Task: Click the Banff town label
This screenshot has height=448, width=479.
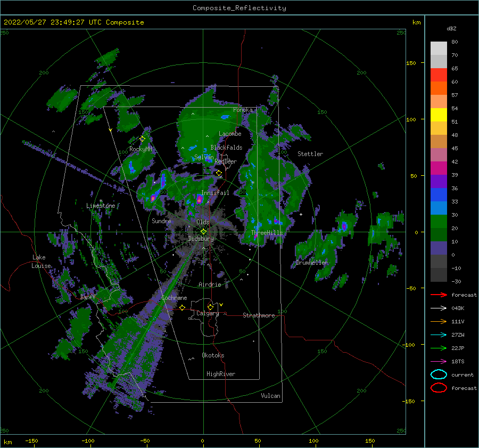Action: (x=88, y=297)
